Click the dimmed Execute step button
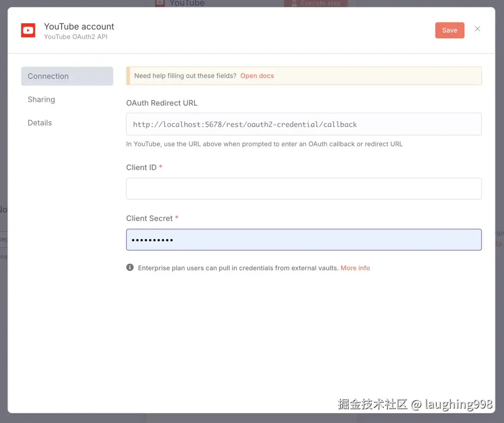The image size is (504, 423). click(315, 3)
